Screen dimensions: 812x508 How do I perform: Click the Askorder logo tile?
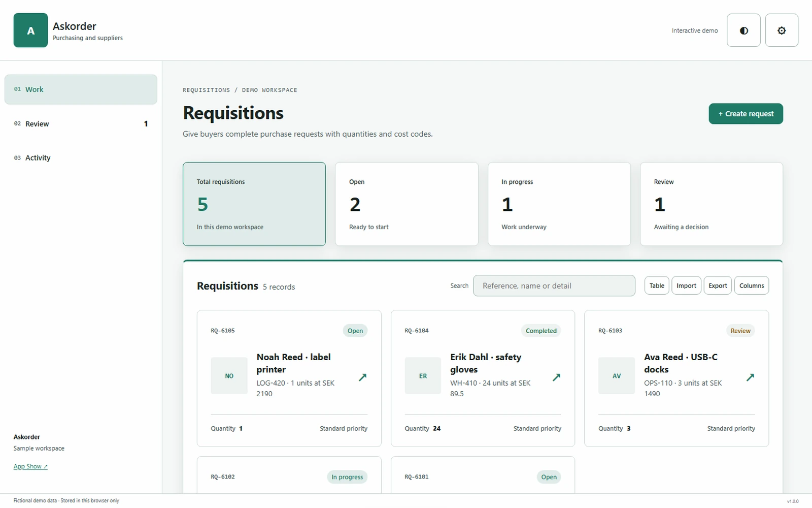click(x=30, y=30)
